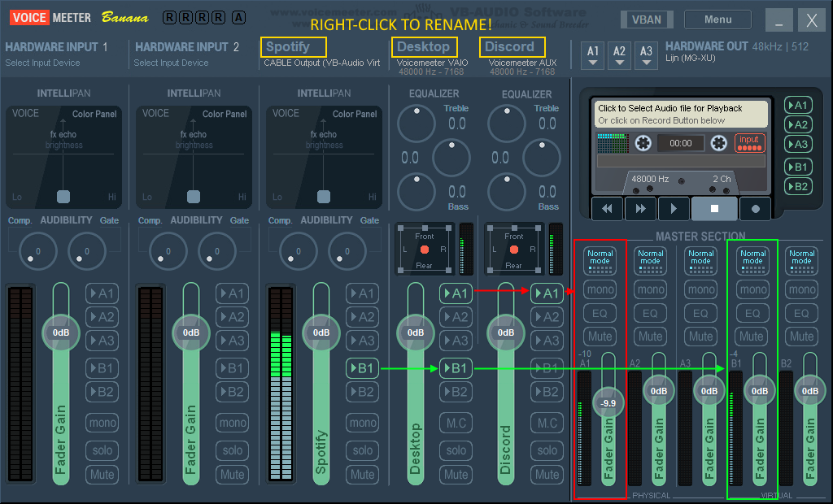The height and width of the screenshot is (504, 833).
Task: Start recording with the record button
Action: pyautogui.click(x=756, y=209)
